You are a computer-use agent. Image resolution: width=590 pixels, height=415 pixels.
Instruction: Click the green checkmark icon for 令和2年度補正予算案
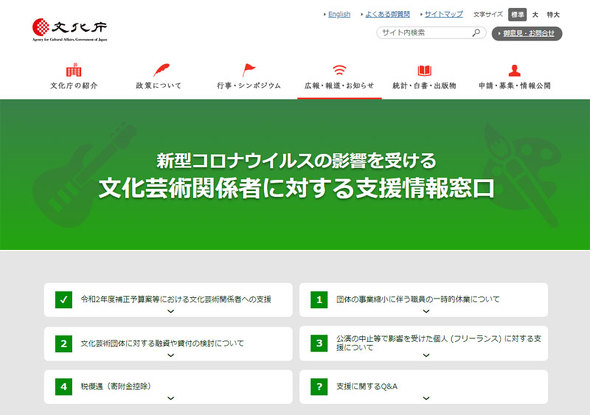pyautogui.click(x=64, y=299)
